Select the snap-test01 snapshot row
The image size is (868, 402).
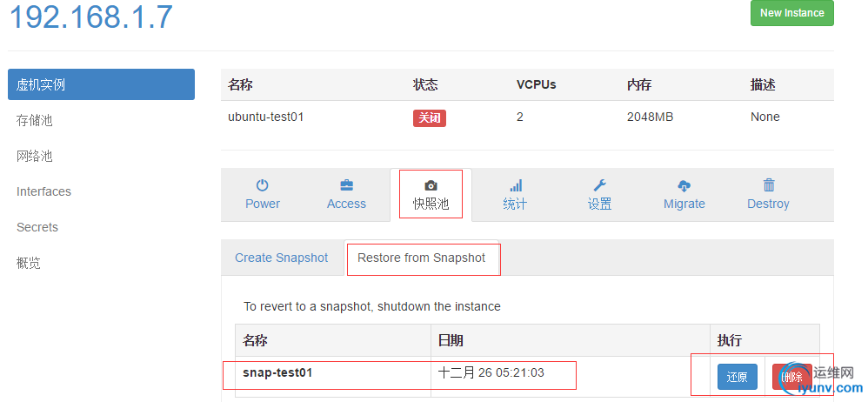pyautogui.click(x=527, y=375)
